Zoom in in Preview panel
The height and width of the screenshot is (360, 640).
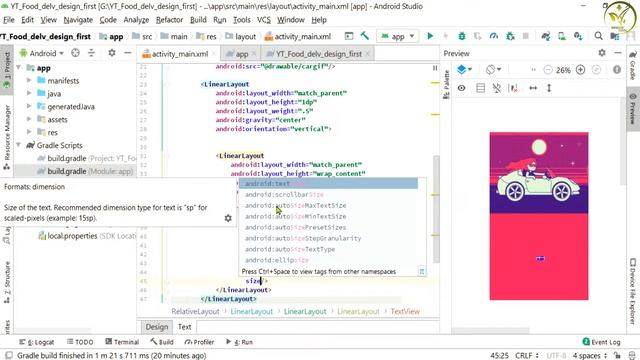[x=580, y=70]
